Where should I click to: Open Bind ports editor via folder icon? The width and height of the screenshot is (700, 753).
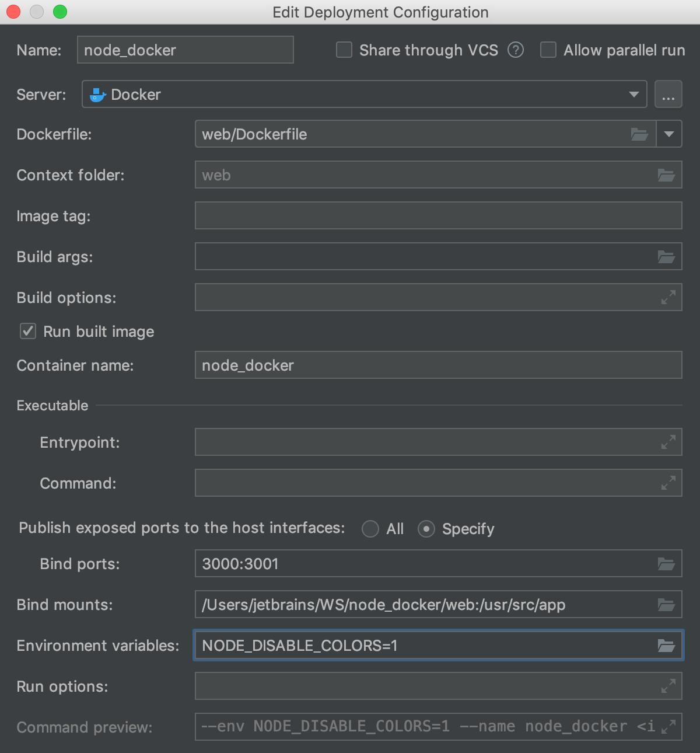pyautogui.click(x=666, y=564)
